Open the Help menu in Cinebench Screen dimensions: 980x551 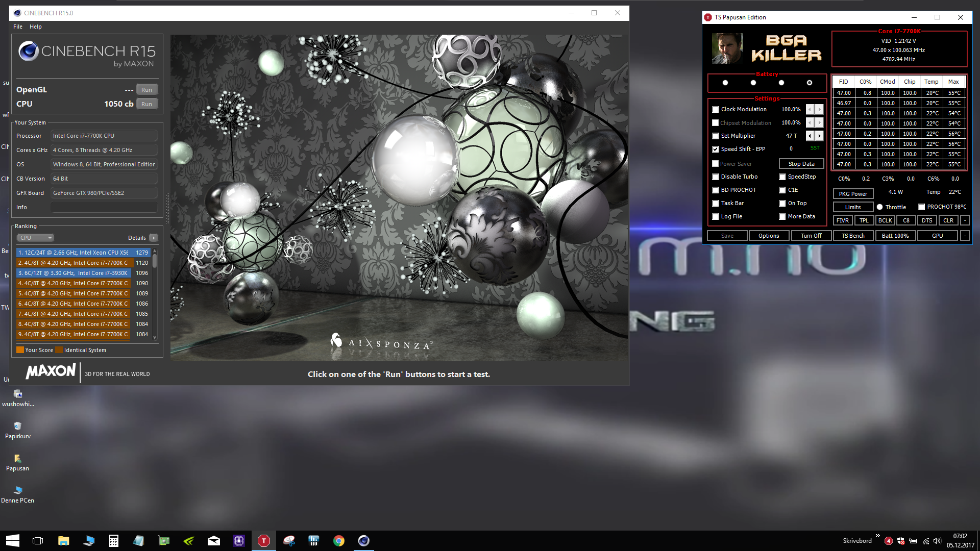click(x=36, y=27)
